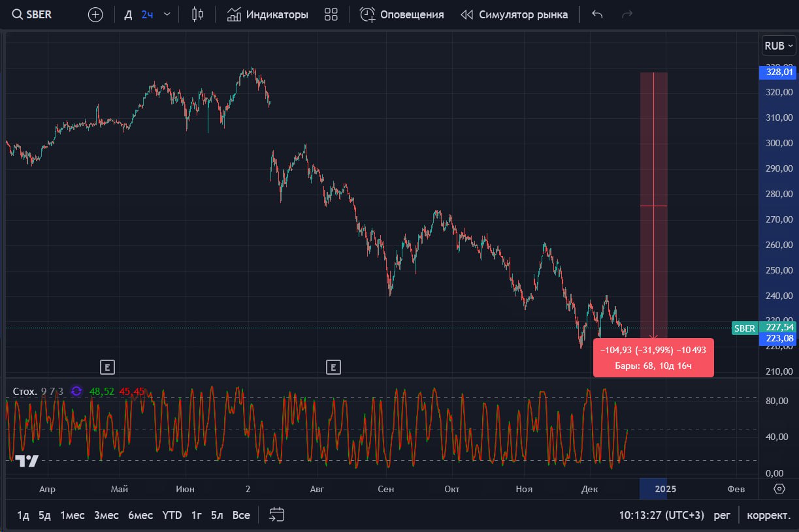This screenshot has width=799, height=532.
Task: Open candlestick chart type selector
Action: click(x=197, y=14)
